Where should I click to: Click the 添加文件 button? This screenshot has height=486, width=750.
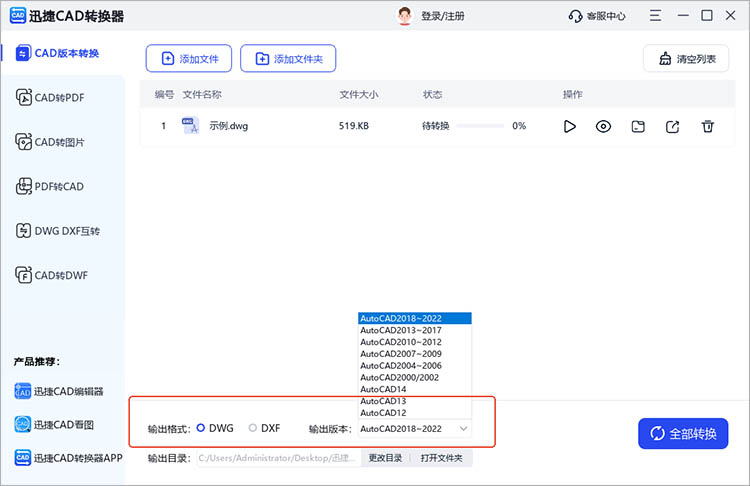[189, 58]
